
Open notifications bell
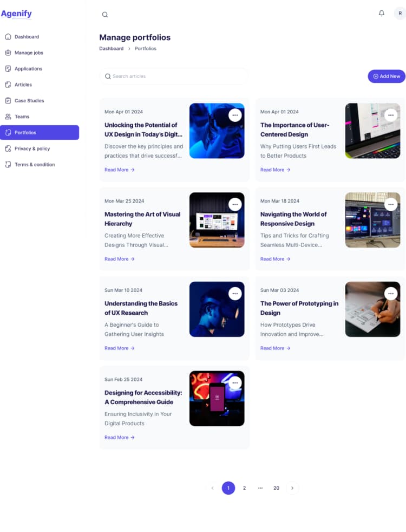click(x=381, y=13)
